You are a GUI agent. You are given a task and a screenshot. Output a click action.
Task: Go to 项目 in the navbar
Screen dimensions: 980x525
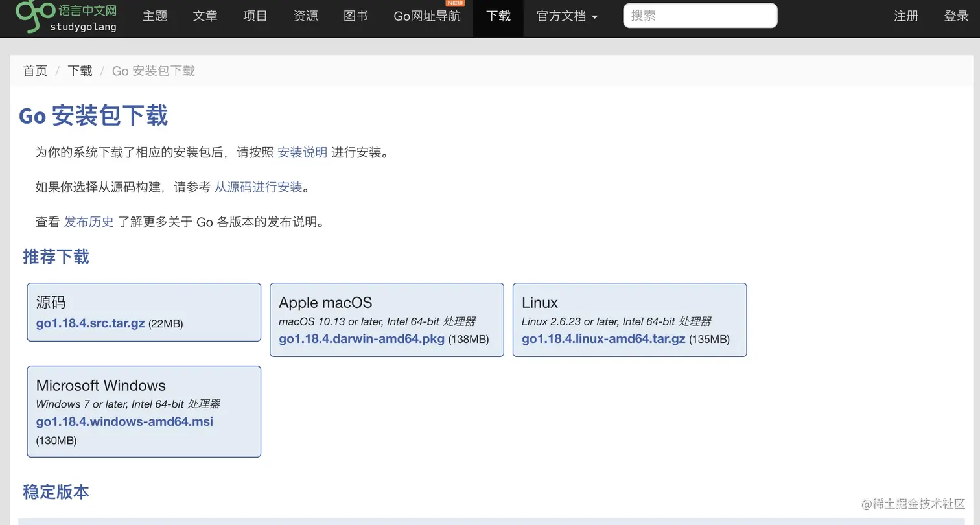[255, 16]
